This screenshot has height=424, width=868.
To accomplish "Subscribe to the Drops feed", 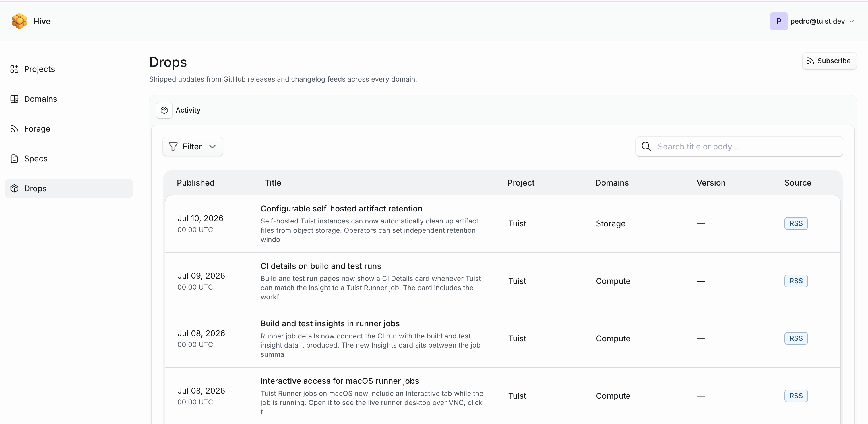I will point(829,61).
